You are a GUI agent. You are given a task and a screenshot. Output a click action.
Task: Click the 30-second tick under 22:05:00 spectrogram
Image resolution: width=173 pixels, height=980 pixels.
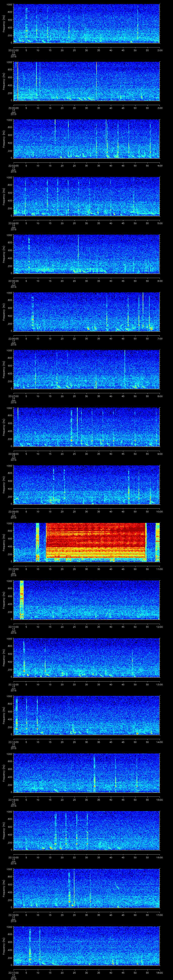click(87, 281)
